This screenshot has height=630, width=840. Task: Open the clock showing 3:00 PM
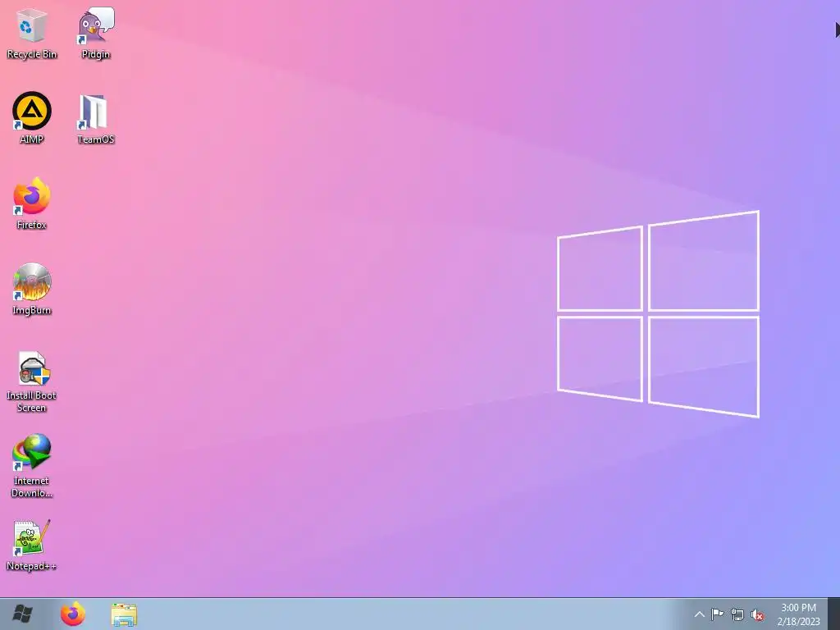click(798, 614)
